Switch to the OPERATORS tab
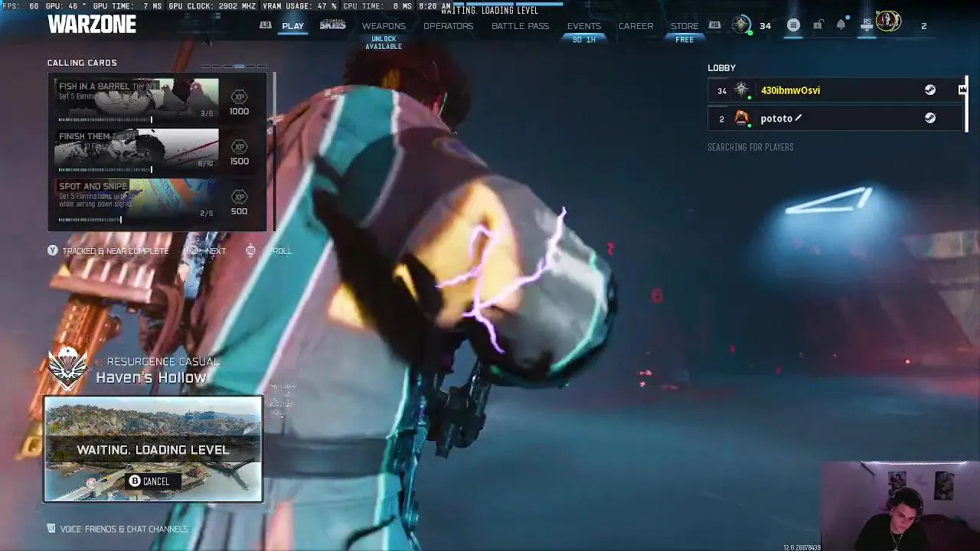The height and width of the screenshot is (551, 980). [x=448, y=26]
